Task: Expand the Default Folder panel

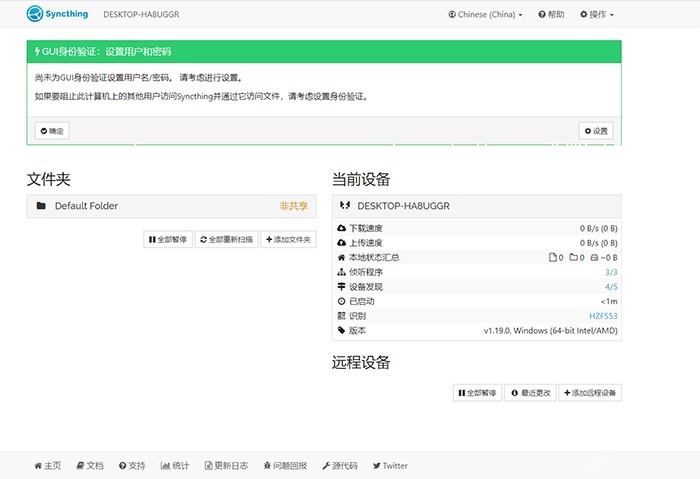Action: 171,206
